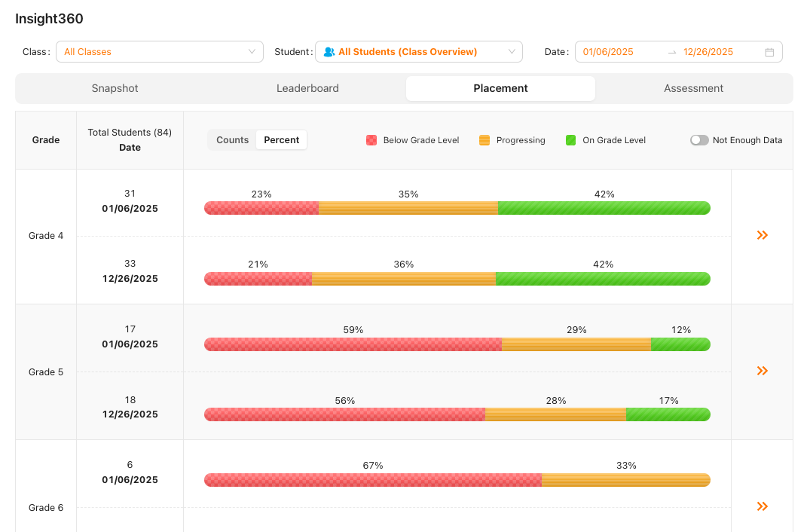The height and width of the screenshot is (532, 810).
Task: Open Grade 4 details double-chevron
Action: (x=762, y=235)
